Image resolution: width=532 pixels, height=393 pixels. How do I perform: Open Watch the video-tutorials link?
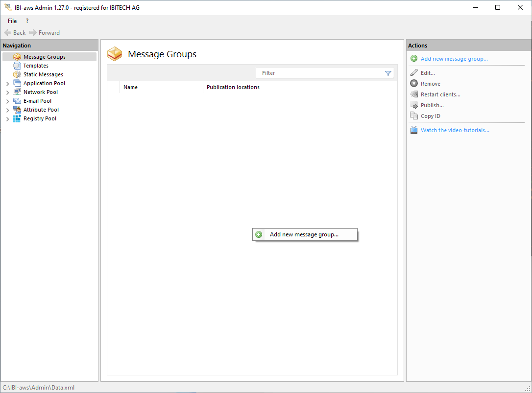point(455,130)
